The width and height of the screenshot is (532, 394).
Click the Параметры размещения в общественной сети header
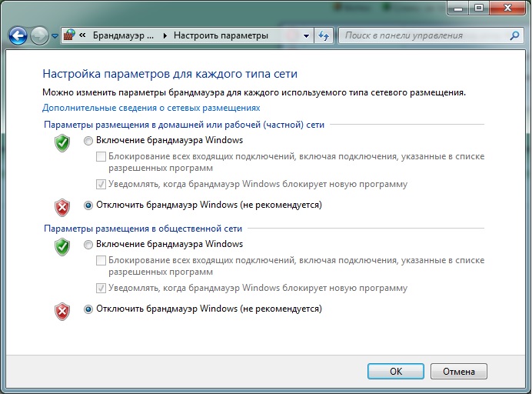[x=143, y=229]
